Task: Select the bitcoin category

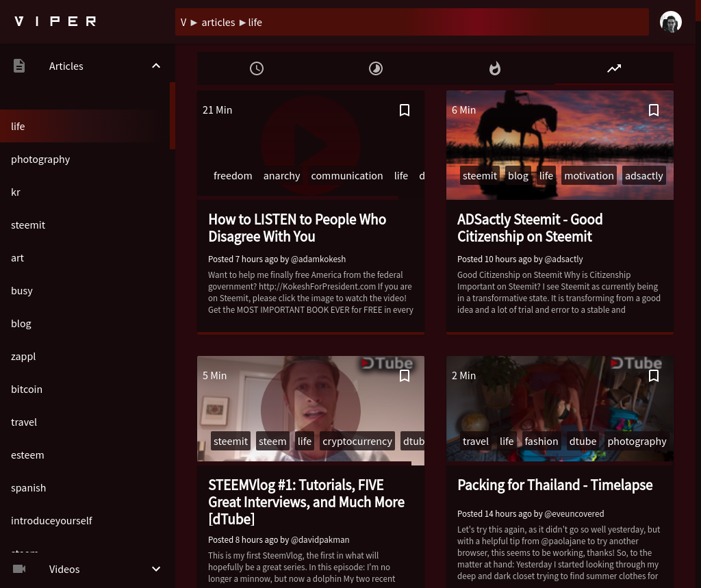Action: (x=85, y=389)
